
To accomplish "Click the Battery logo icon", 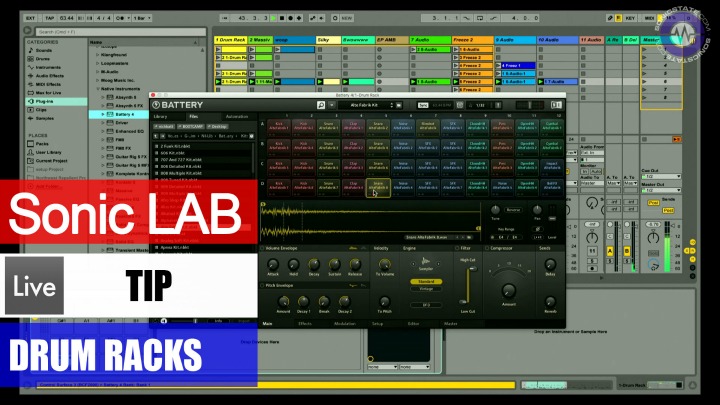I will click(x=156, y=105).
